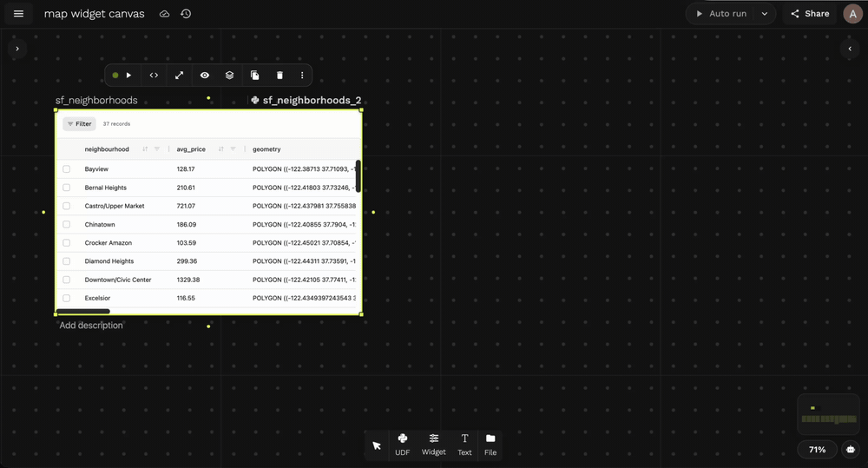Expand node to fullscreen with arrows icon

(180, 76)
